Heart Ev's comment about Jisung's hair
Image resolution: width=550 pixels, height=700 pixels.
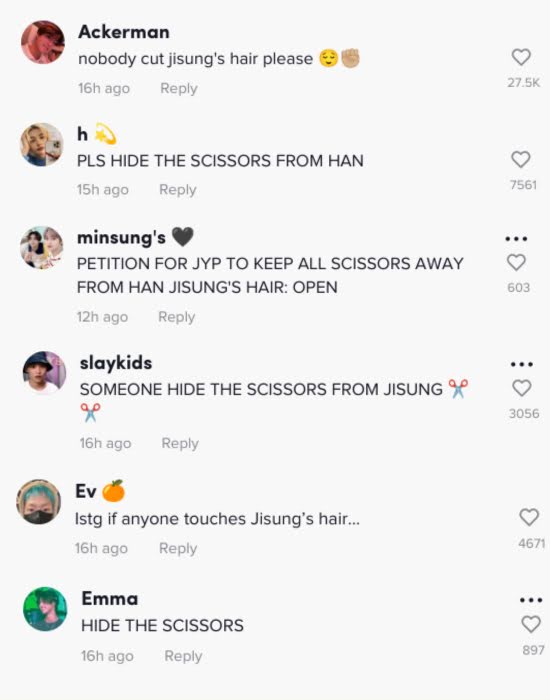coord(529,517)
